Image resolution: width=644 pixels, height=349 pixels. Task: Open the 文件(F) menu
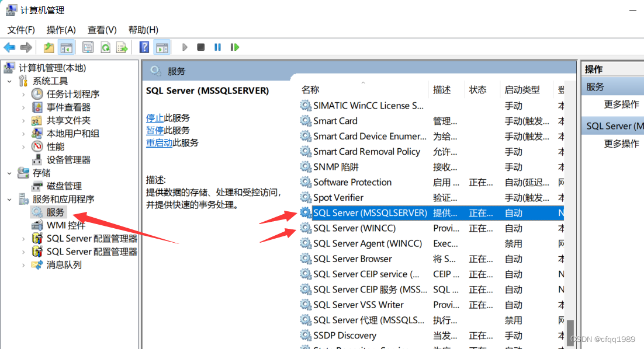click(21, 30)
